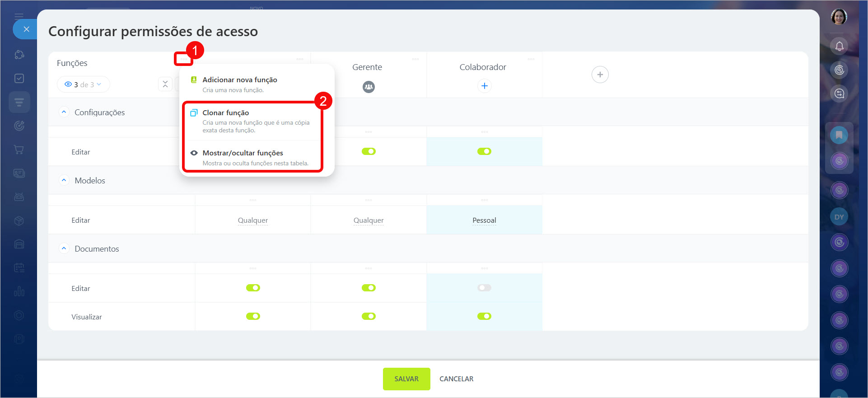Screen dimensions: 868x398
Task: Open the user profile avatar
Action: [x=839, y=17]
